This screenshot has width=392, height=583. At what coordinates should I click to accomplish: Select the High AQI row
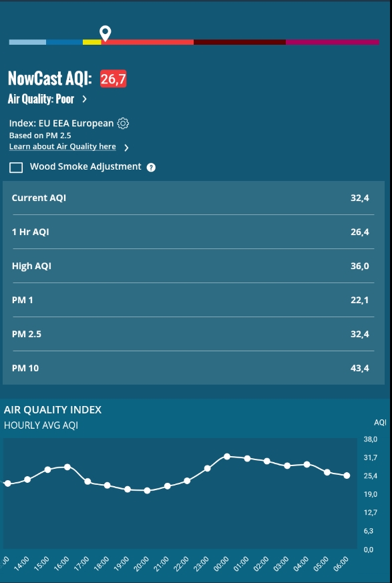click(194, 266)
